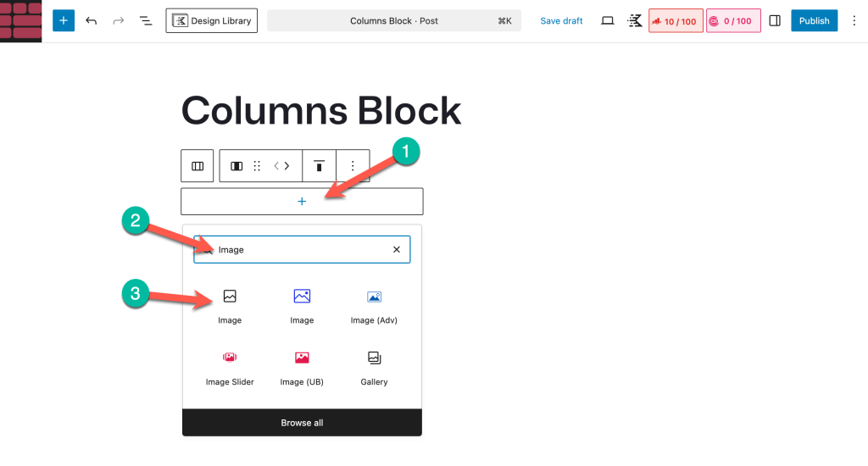
Task: Open the Options three-dot menu at top right
Action: point(854,20)
